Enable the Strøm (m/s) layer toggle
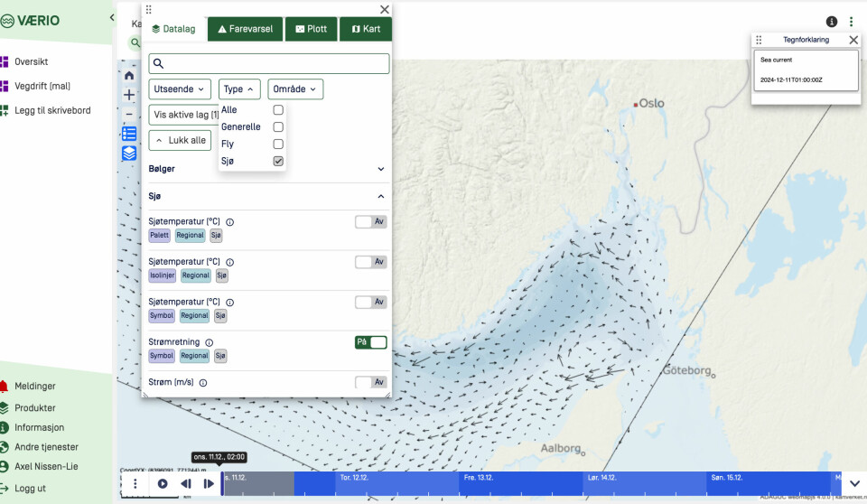867x504 pixels. (x=370, y=382)
